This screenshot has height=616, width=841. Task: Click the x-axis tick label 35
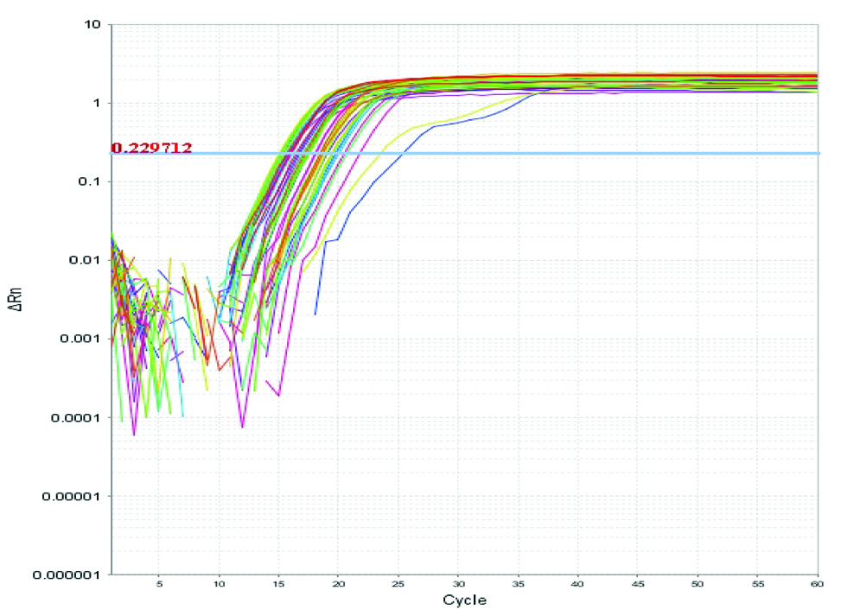pos(519,585)
